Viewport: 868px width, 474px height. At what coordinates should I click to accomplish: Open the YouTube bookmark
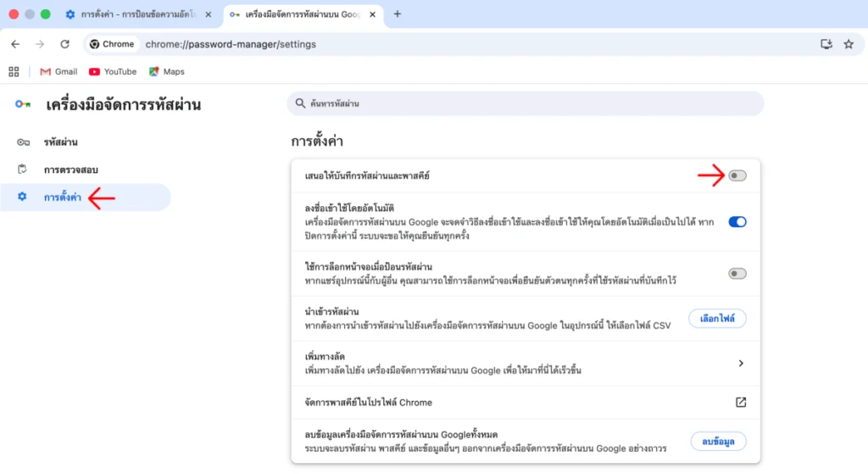coord(113,71)
